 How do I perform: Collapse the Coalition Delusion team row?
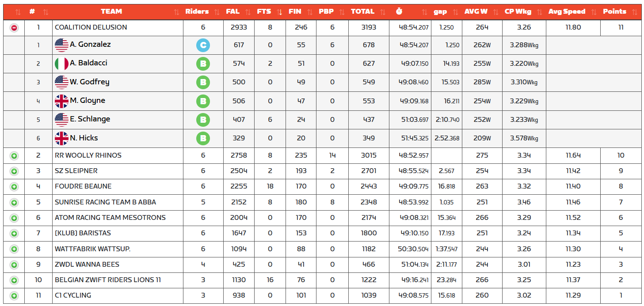[14, 28]
